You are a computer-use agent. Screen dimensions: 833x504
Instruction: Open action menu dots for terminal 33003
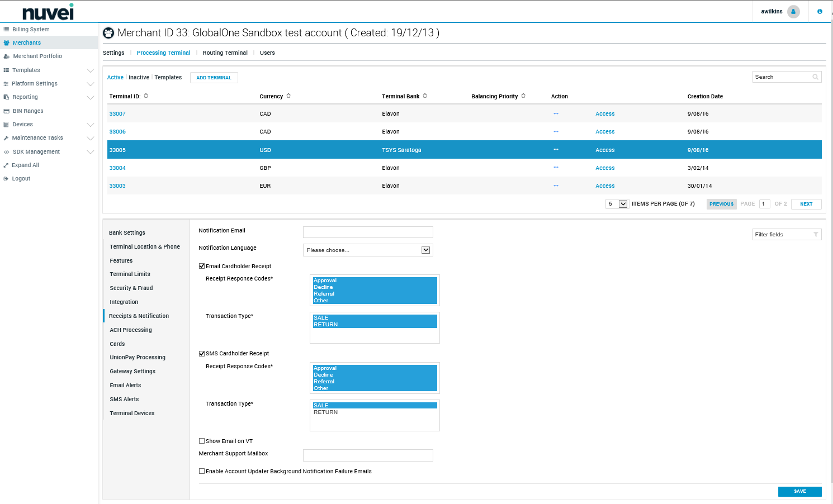point(556,186)
